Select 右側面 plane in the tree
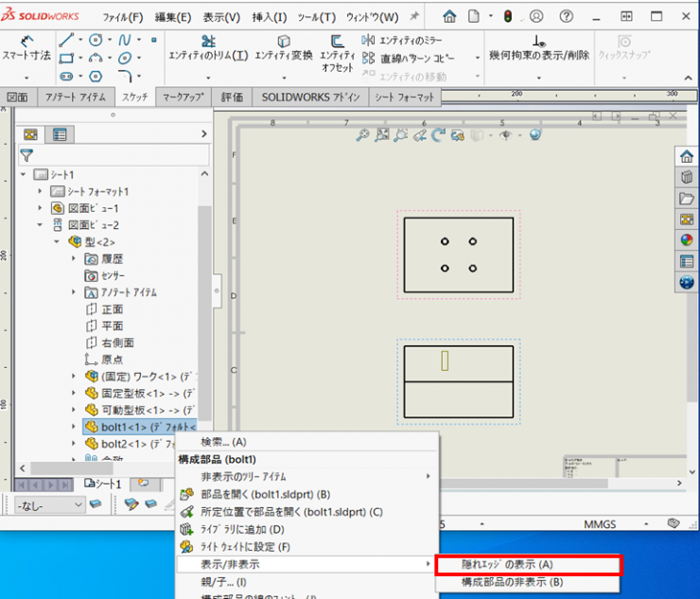This screenshot has height=599, width=700. click(x=110, y=344)
